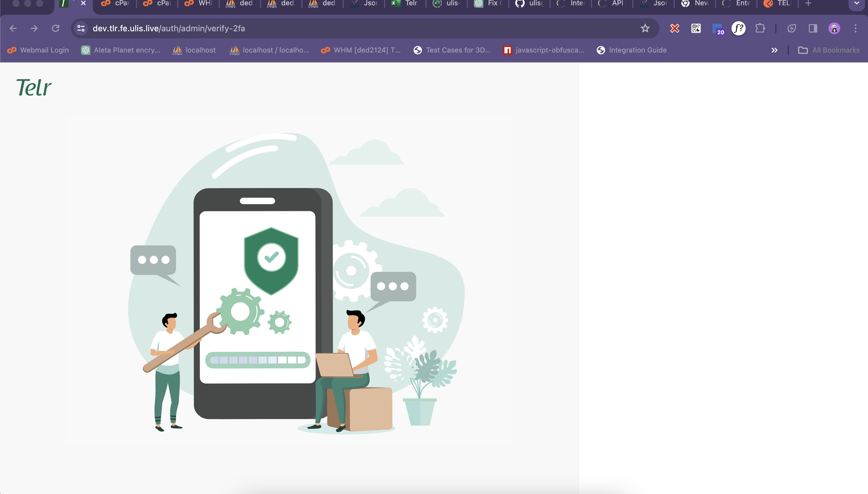Reload the current page

point(56,29)
